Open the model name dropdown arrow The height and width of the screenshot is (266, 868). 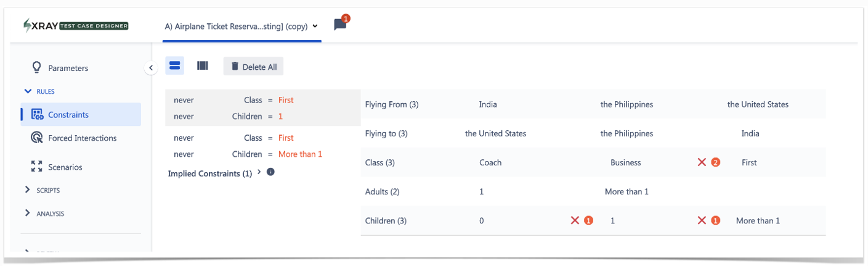tap(315, 26)
